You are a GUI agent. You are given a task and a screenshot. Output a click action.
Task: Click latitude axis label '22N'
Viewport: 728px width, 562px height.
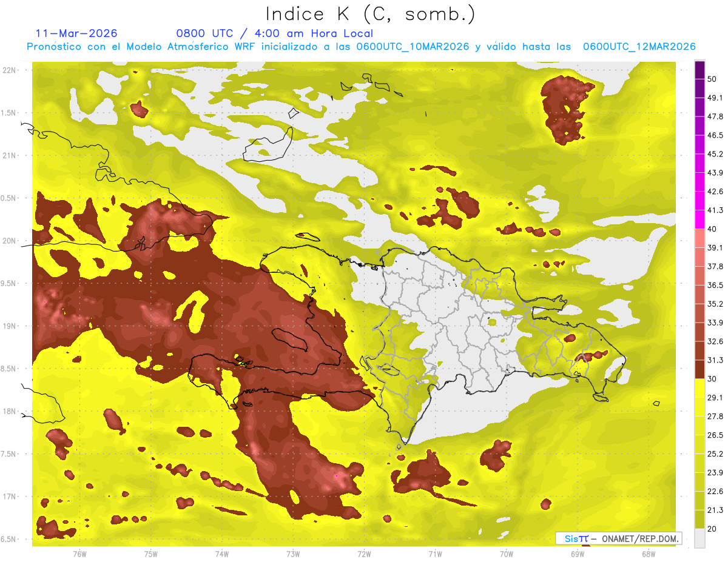10,70
